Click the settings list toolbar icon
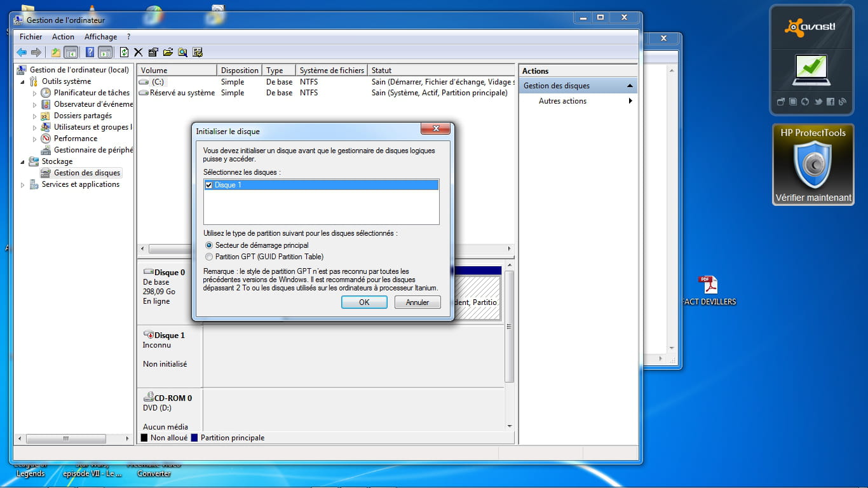The image size is (868, 488). [198, 52]
